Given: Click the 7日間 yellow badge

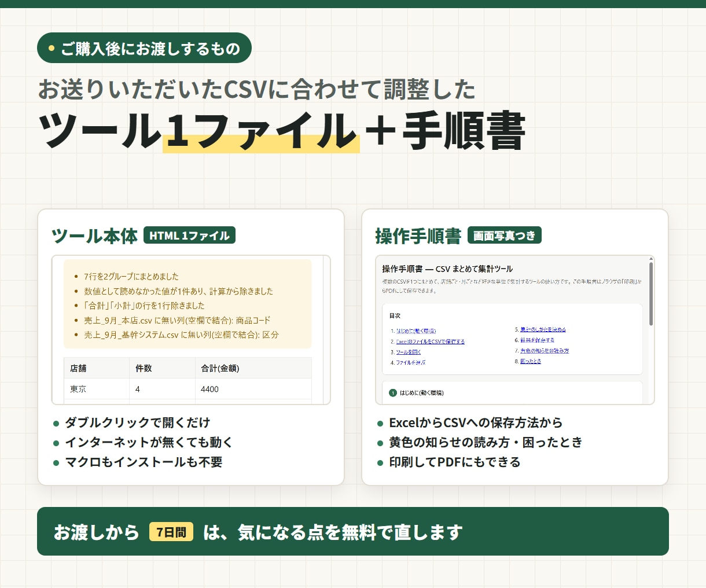Looking at the screenshot, I should pyautogui.click(x=171, y=532).
